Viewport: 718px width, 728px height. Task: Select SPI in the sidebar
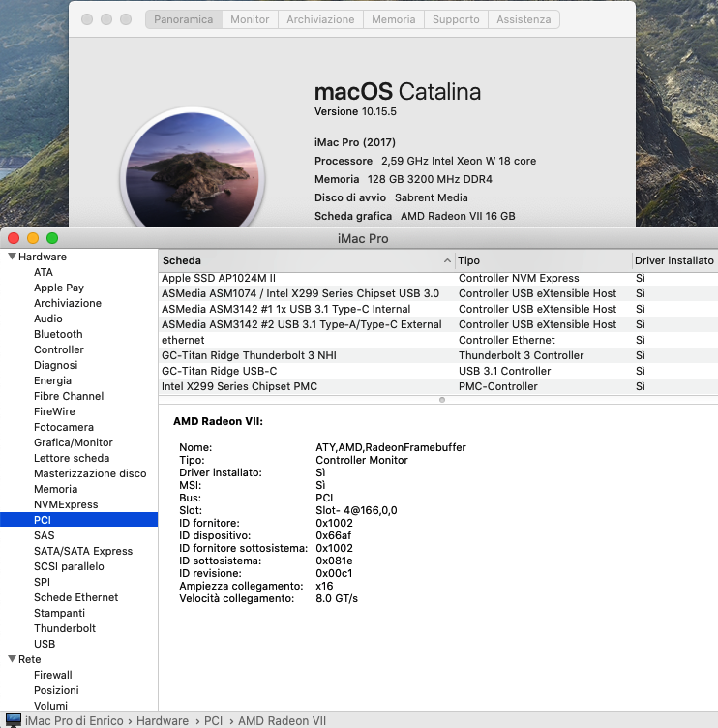pos(42,582)
